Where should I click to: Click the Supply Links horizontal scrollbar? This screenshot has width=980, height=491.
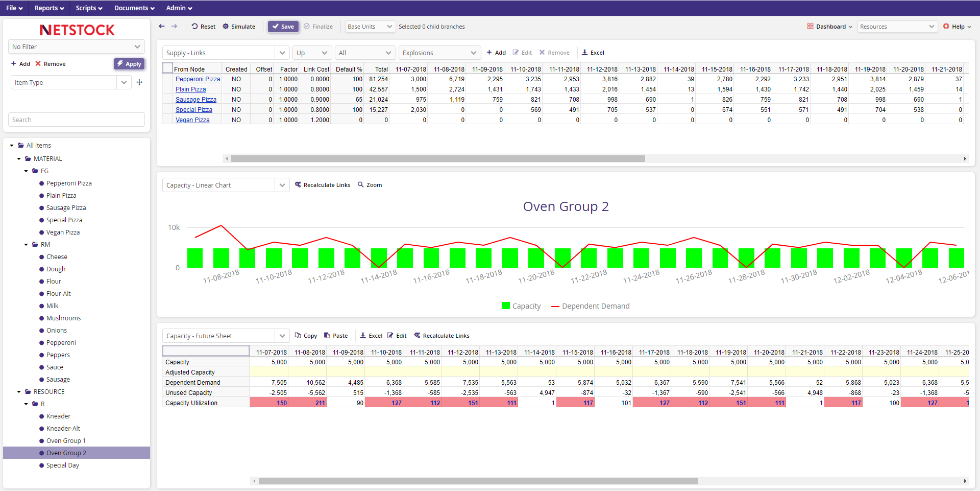(x=438, y=159)
